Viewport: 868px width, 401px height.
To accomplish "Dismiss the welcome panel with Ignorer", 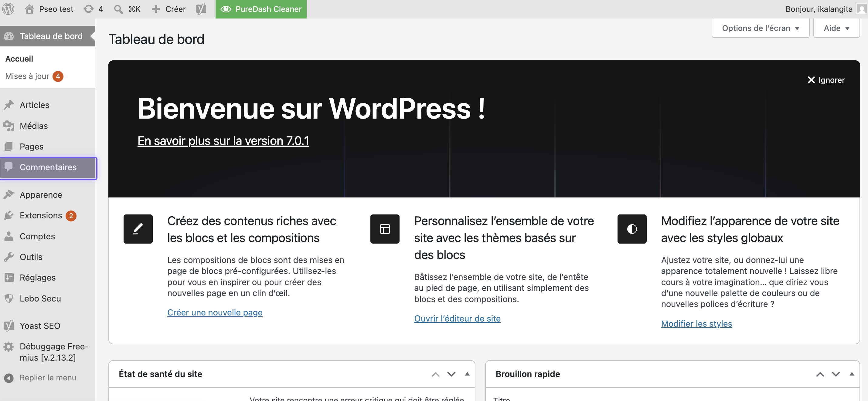I will coord(826,80).
